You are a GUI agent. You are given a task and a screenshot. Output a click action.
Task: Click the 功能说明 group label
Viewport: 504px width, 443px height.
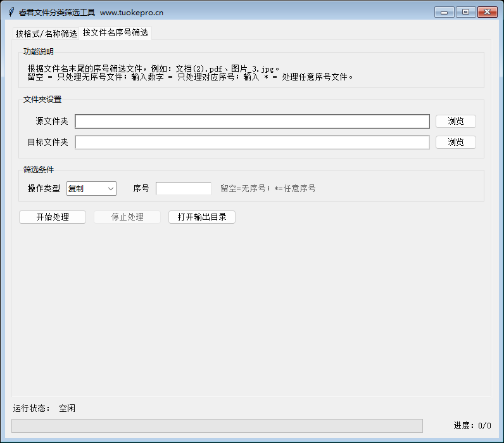[x=38, y=52]
